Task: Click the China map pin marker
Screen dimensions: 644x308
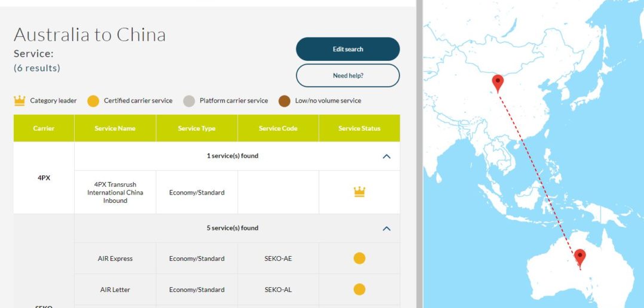Action: [x=498, y=82]
